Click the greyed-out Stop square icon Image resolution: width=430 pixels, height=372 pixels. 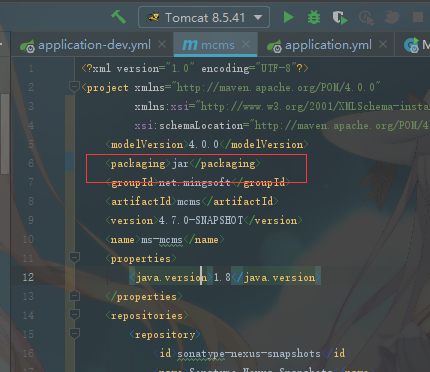pos(418,17)
